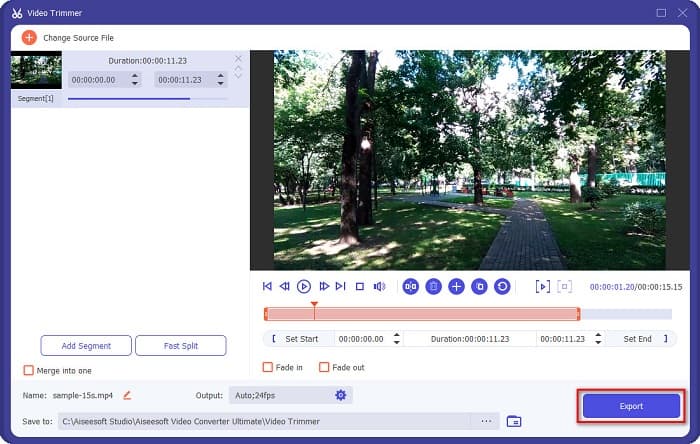The height and width of the screenshot is (444, 700).
Task: Move Segment[1] up with arrow
Action: point(238,68)
